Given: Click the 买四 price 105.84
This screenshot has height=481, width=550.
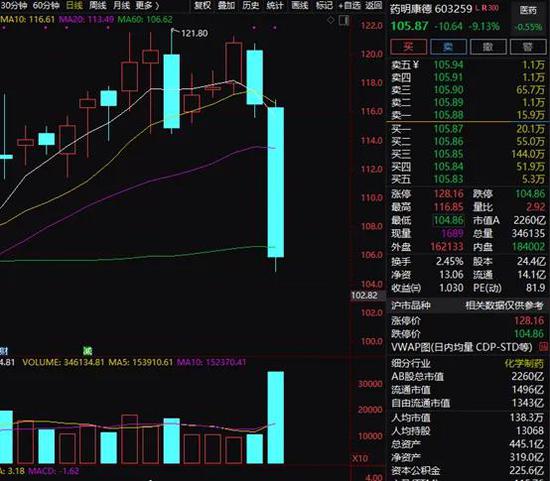Looking at the screenshot, I should (448, 167).
